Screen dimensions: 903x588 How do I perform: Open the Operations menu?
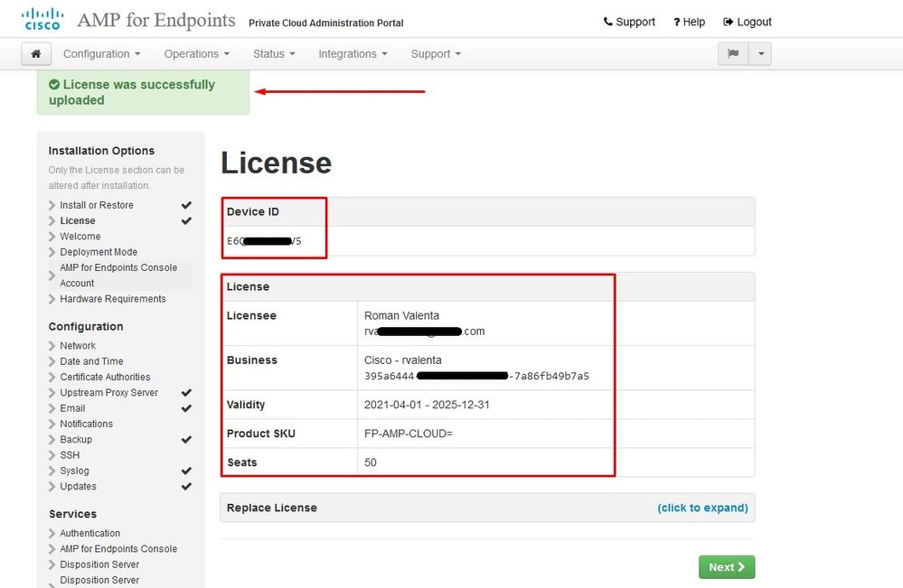[196, 54]
